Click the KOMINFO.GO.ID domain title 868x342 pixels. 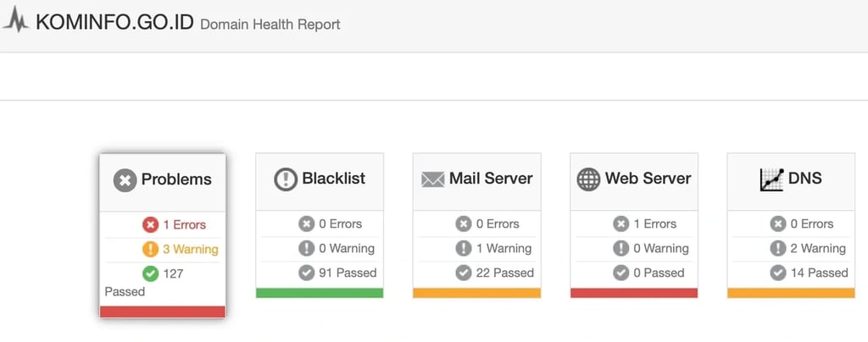point(114,23)
